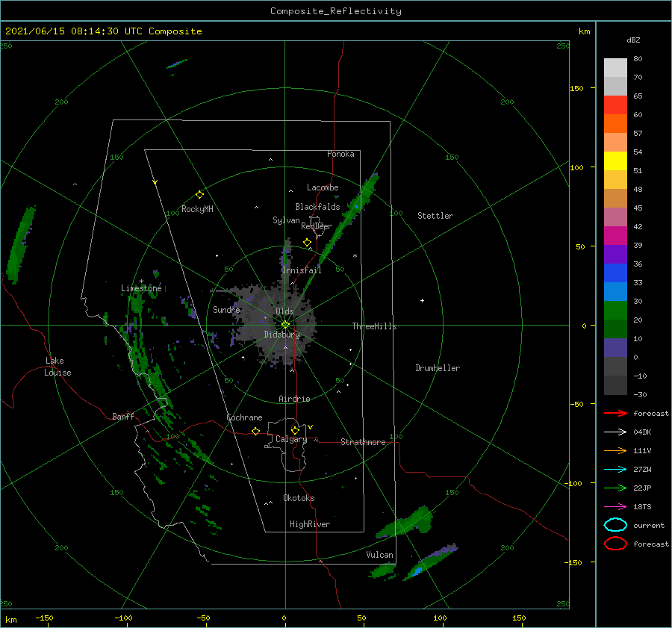Click the blue-cored echo southeast of Vulcan

tap(430, 562)
